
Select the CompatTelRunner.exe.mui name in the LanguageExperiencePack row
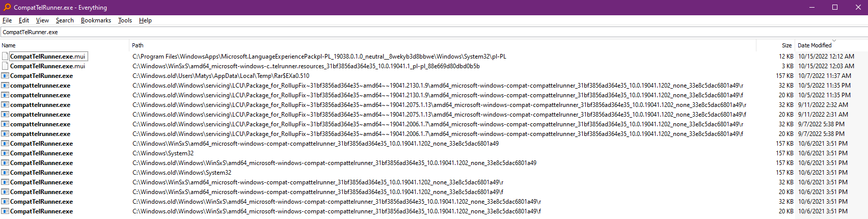[48, 57]
